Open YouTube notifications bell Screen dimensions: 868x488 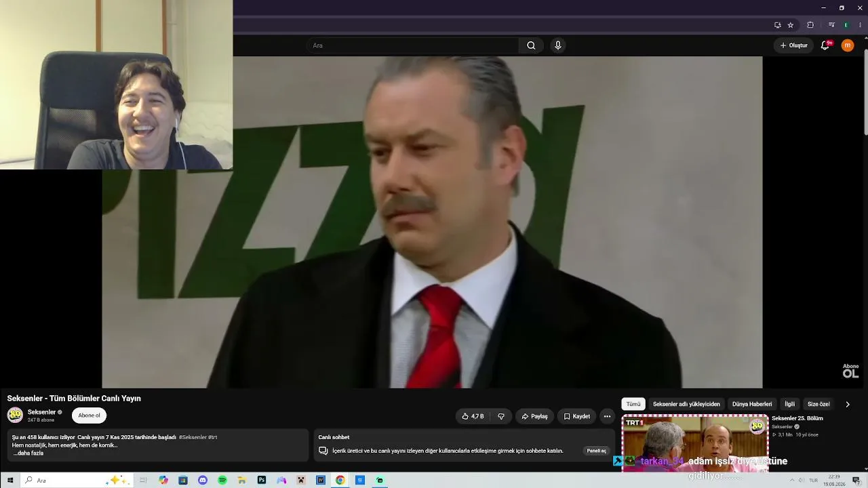pos(825,45)
